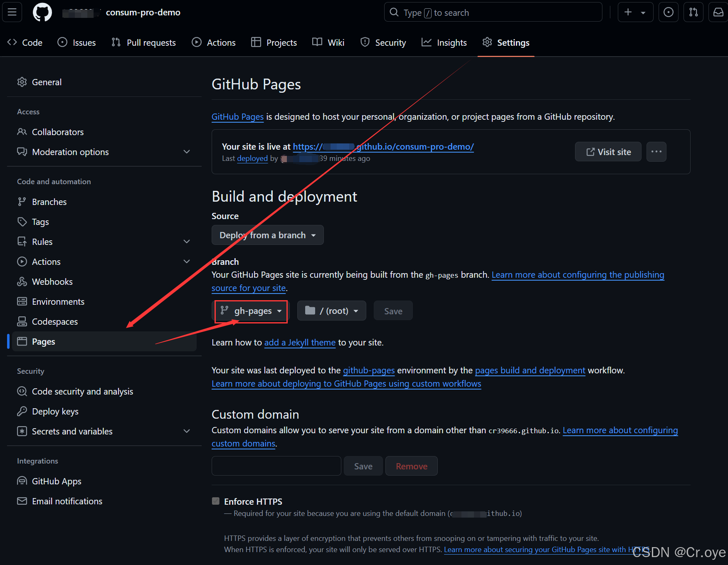Open learn more about configuring custom domains link

[x=620, y=430]
